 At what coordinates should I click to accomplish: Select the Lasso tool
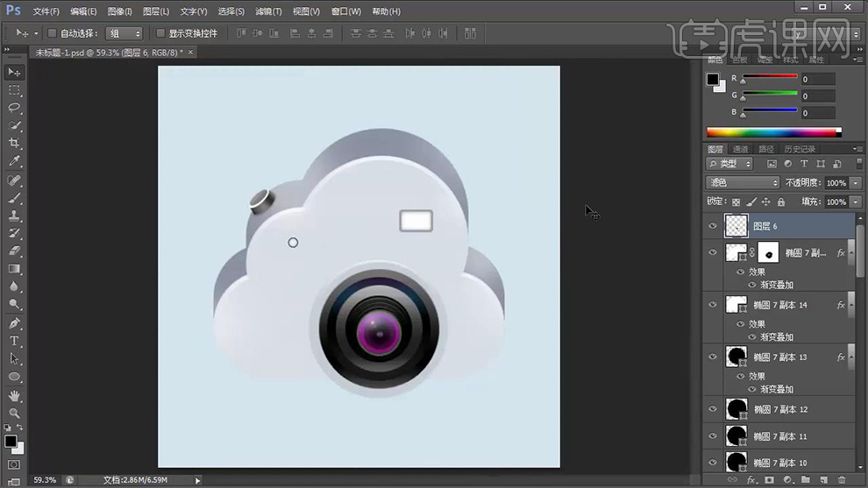pos(14,108)
